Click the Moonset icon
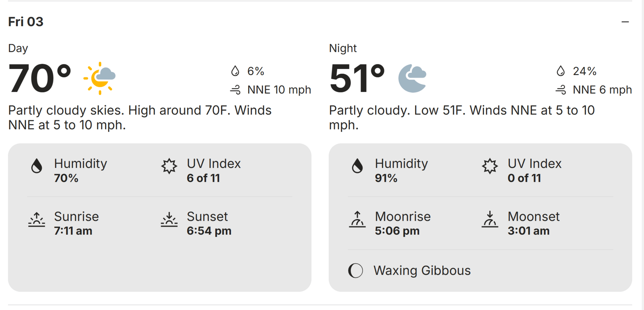This screenshot has height=310, width=644. pyautogui.click(x=490, y=220)
